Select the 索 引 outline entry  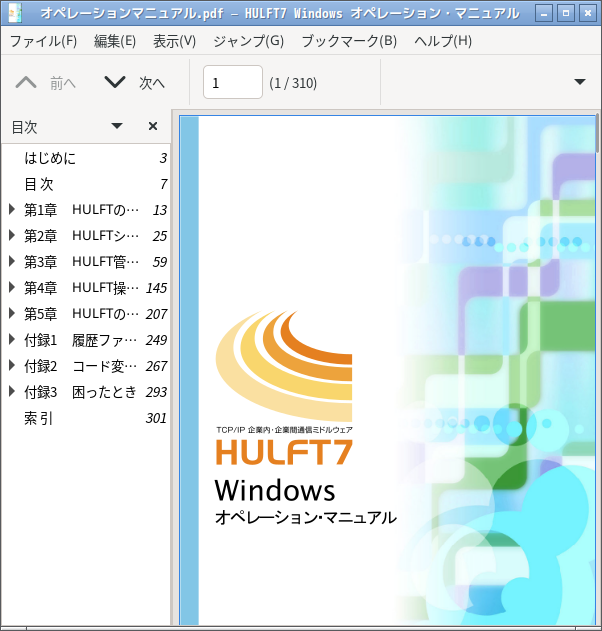(85, 418)
